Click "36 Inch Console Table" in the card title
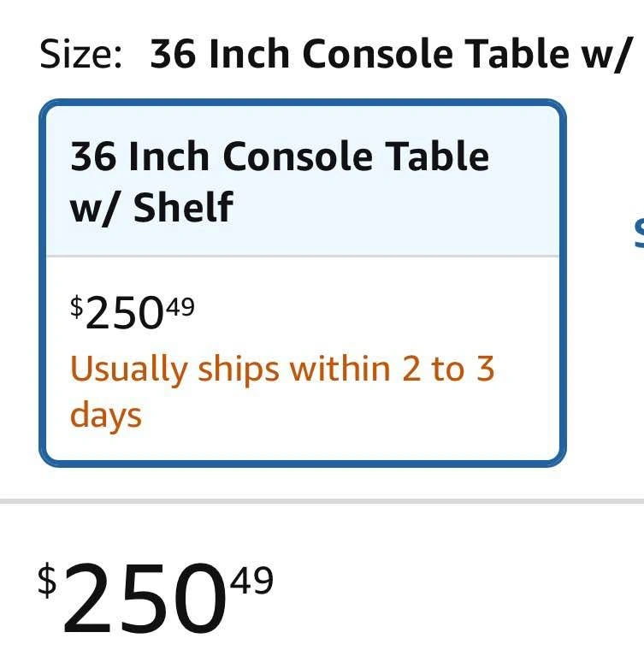This screenshot has height=656, width=644. [x=280, y=157]
